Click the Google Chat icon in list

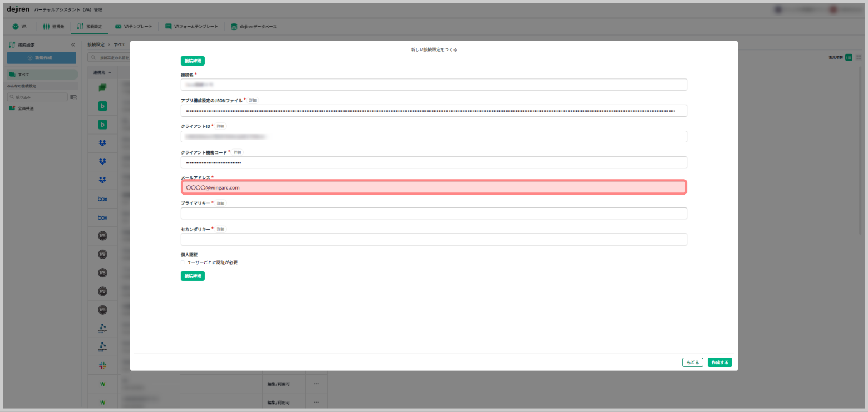[x=102, y=87]
